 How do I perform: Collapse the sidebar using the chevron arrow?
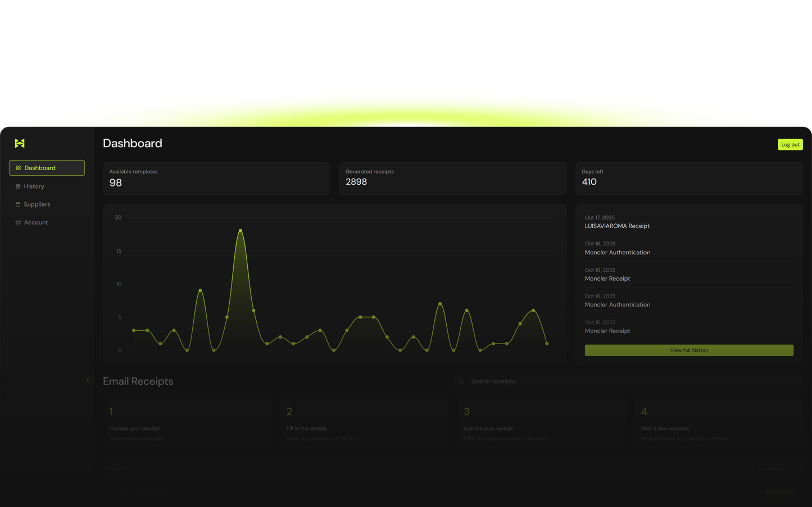coord(88,380)
